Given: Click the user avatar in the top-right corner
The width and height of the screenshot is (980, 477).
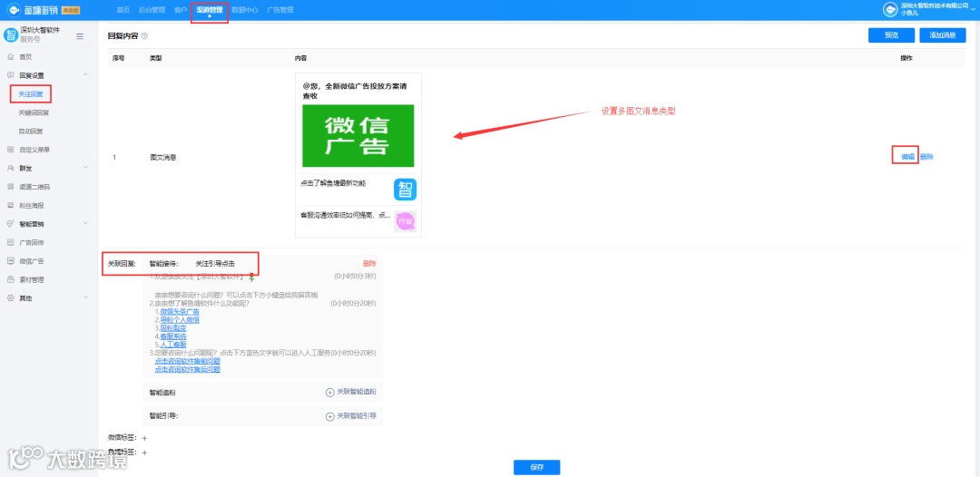Looking at the screenshot, I should coord(889,9).
